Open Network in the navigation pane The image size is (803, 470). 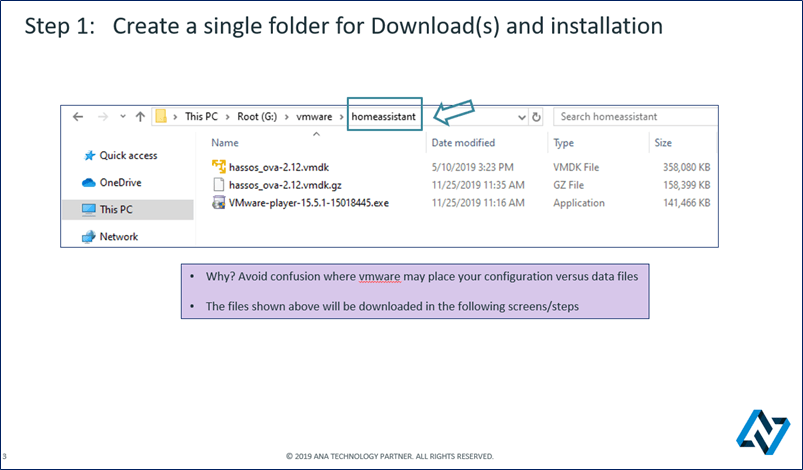point(118,237)
